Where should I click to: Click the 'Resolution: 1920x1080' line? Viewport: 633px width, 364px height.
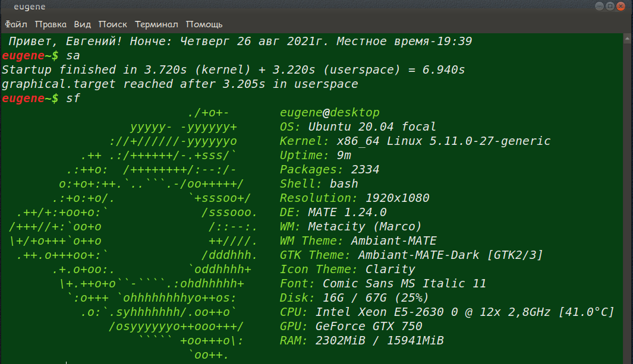coord(354,198)
